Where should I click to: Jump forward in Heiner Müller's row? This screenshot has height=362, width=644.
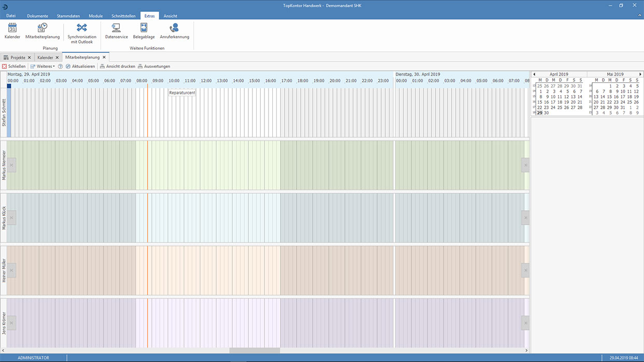[525, 270]
